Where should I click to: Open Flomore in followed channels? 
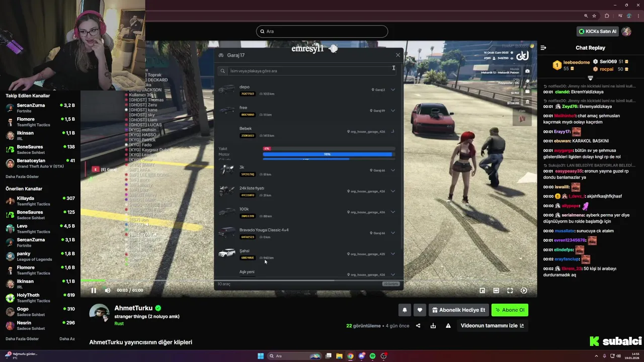(x=40, y=122)
